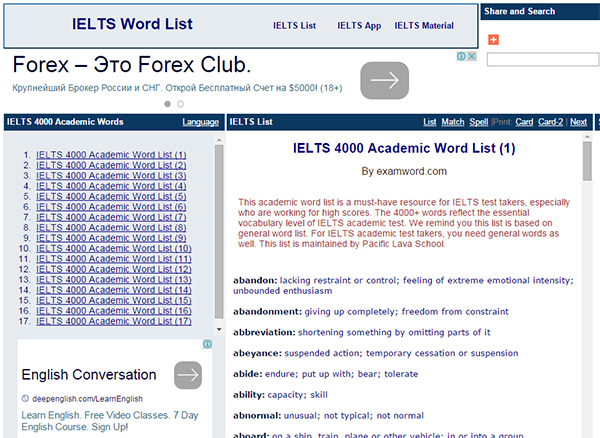The width and height of the screenshot is (600, 438).
Task: Print using the Card-2 layout
Action: (x=551, y=122)
